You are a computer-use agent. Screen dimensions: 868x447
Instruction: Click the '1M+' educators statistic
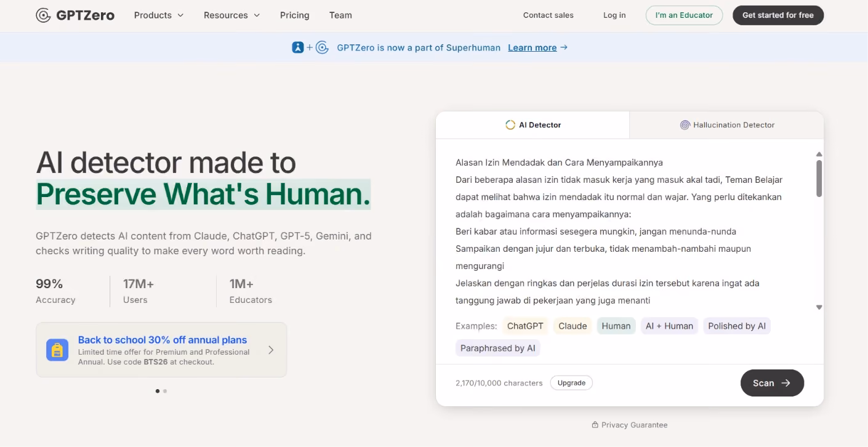(241, 284)
